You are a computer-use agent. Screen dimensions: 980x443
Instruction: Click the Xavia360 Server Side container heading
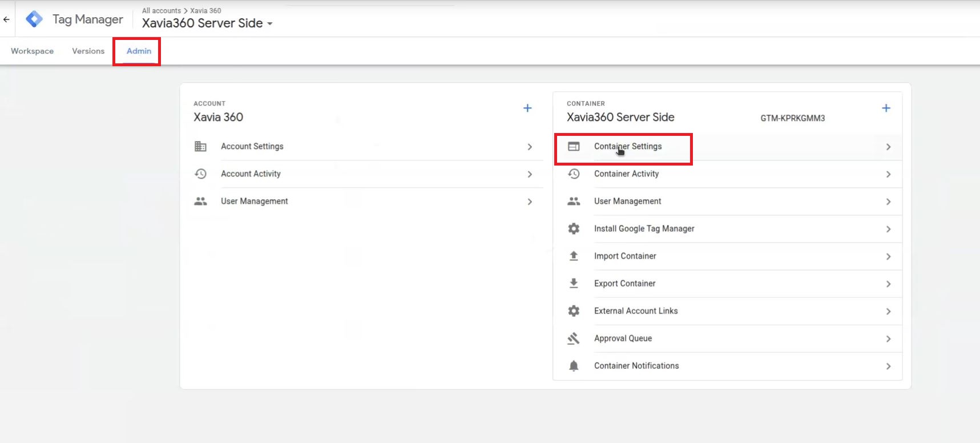pyautogui.click(x=620, y=117)
